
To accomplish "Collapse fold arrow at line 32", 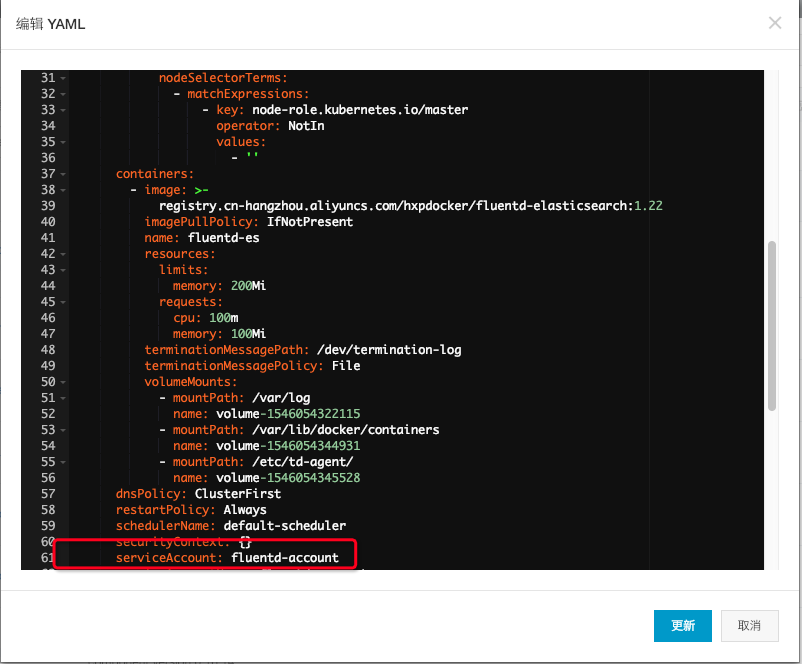I will [63, 94].
